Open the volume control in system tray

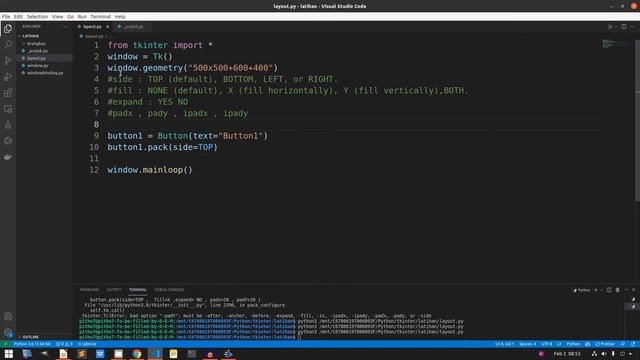[604, 354]
